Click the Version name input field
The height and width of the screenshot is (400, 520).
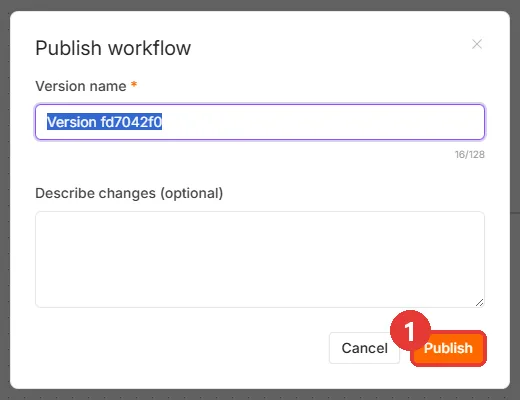pyautogui.click(x=260, y=122)
